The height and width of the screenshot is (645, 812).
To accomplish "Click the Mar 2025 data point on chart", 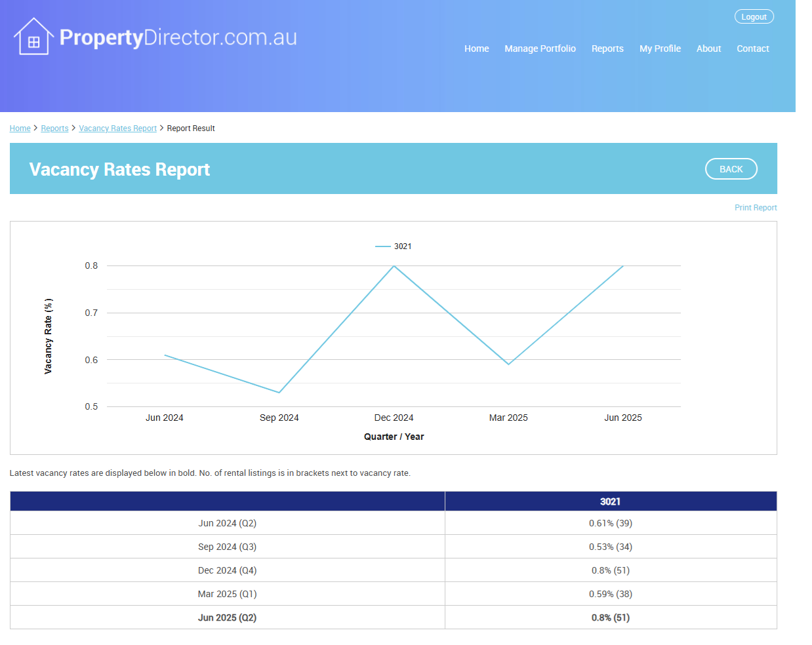I will click(x=508, y=364).
